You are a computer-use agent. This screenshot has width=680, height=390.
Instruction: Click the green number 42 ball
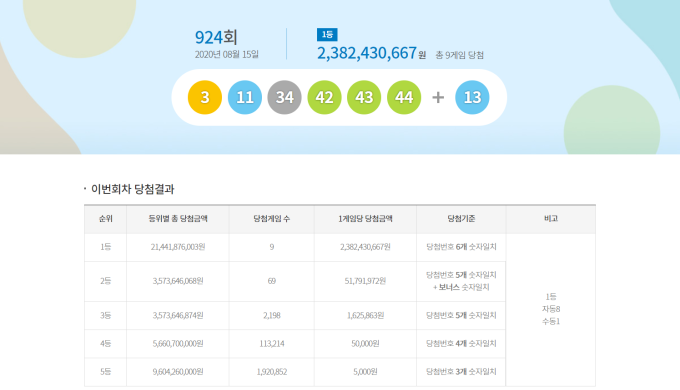[324, 97]
